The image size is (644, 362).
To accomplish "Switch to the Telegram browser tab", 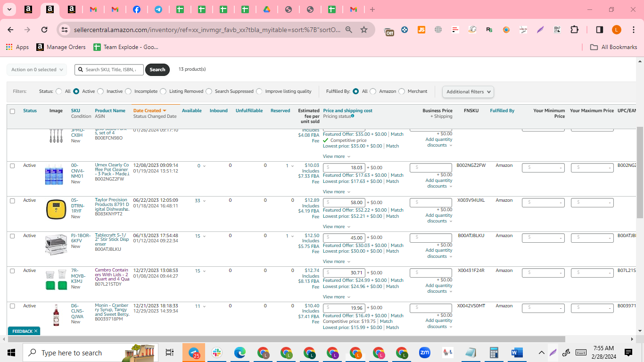I will click(x=158, y=9).
